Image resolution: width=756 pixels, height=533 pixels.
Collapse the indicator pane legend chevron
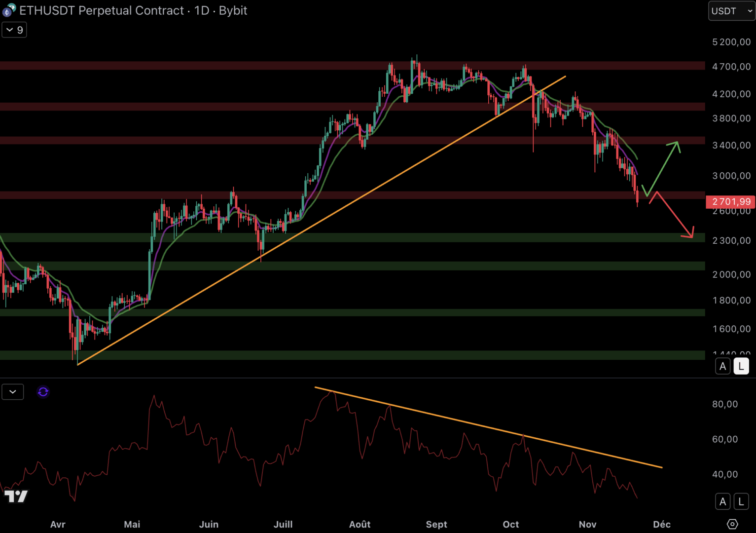point(13,392)
